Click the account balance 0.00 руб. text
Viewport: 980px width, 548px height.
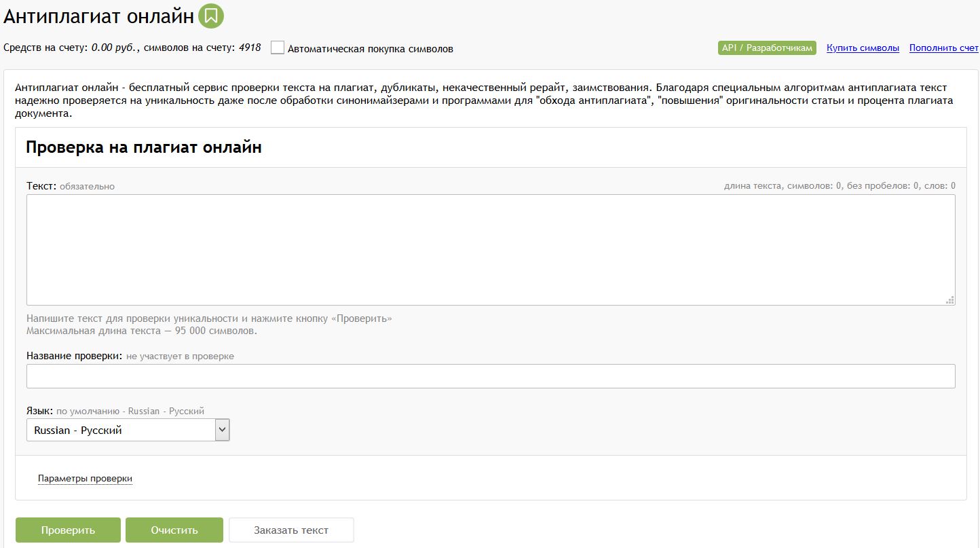pyautogui.click(x=115, y=48)
